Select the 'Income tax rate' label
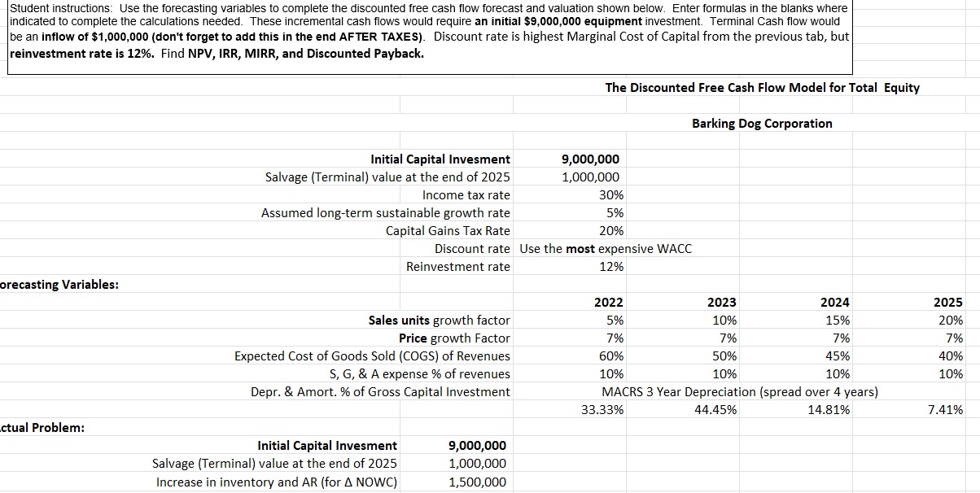Viewport: 980px width, 493px height. coord(466,194)
